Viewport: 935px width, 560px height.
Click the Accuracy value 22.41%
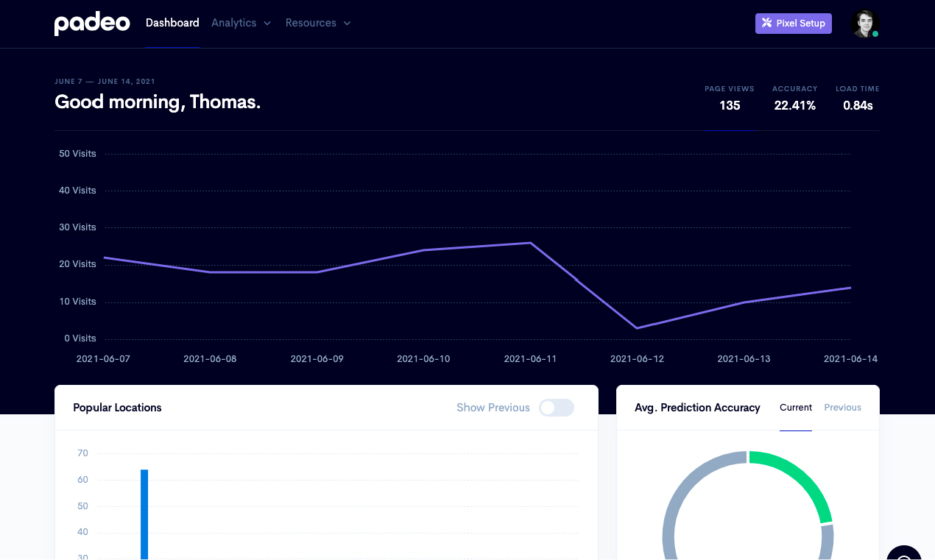tap(795, 105)
